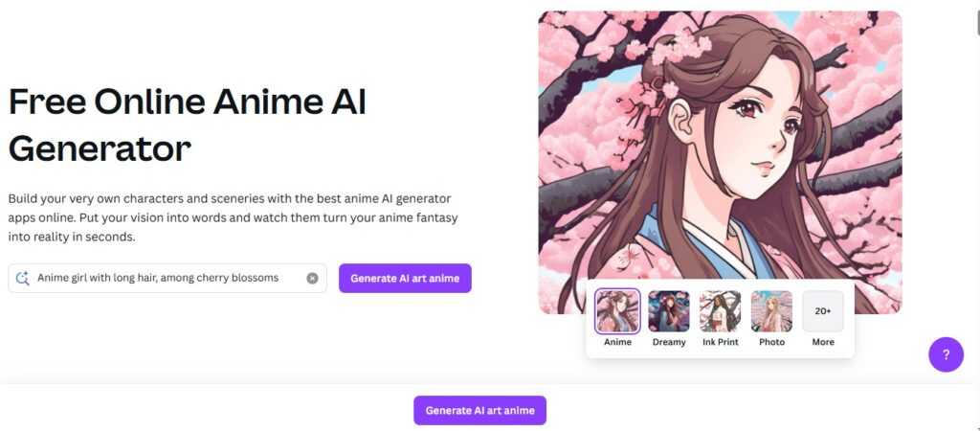
Task: Click the Free Online Anime AI Generator heading
Action: click(x=187, y=125)
